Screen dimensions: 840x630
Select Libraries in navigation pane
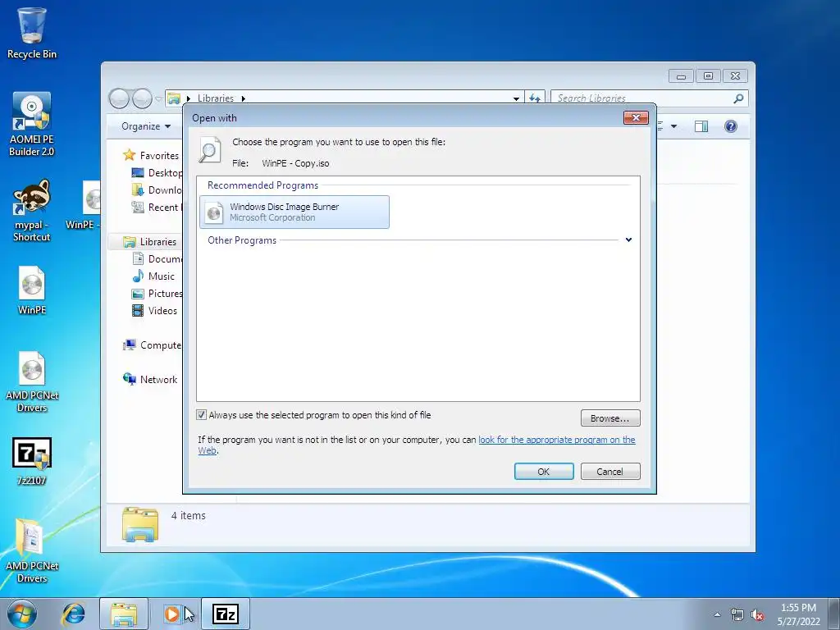[150, 242]
